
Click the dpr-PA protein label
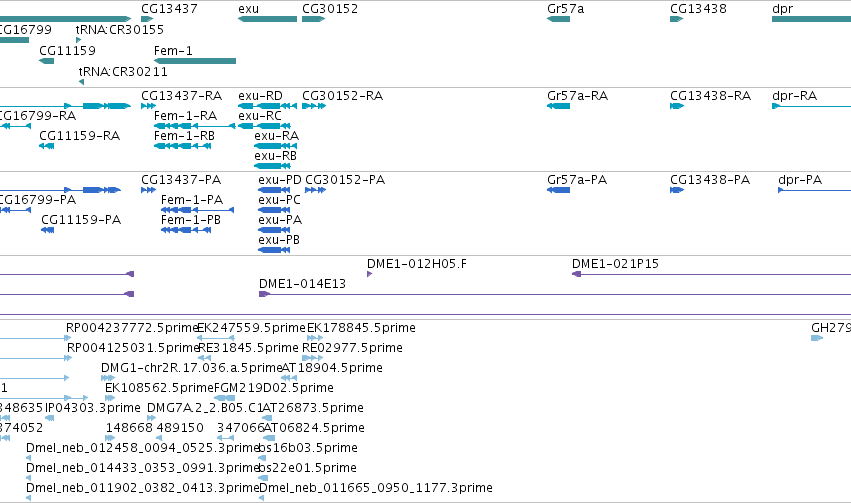800,180
